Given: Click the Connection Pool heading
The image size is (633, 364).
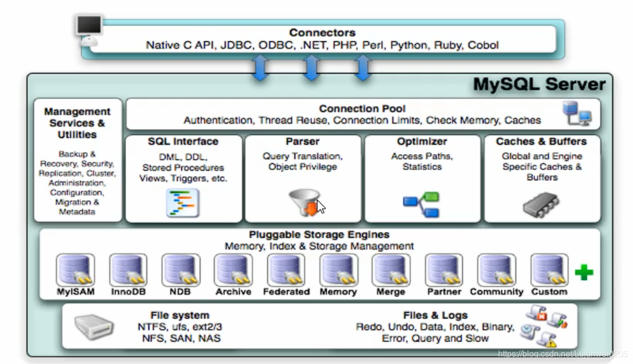Looking at the screenshot, I should pos(362,109).
